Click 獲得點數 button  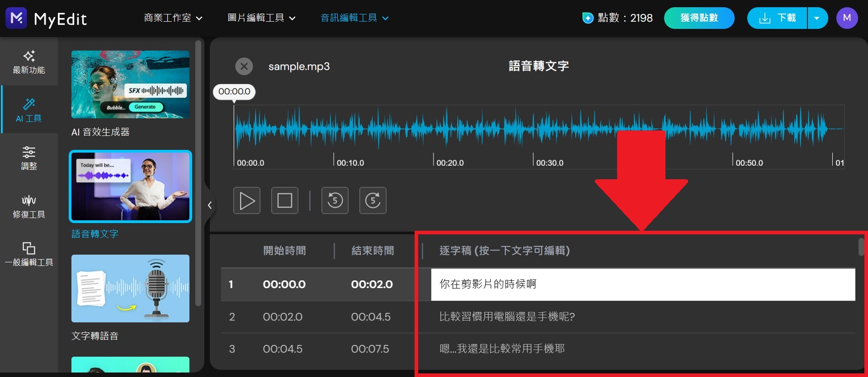point(699,18)
